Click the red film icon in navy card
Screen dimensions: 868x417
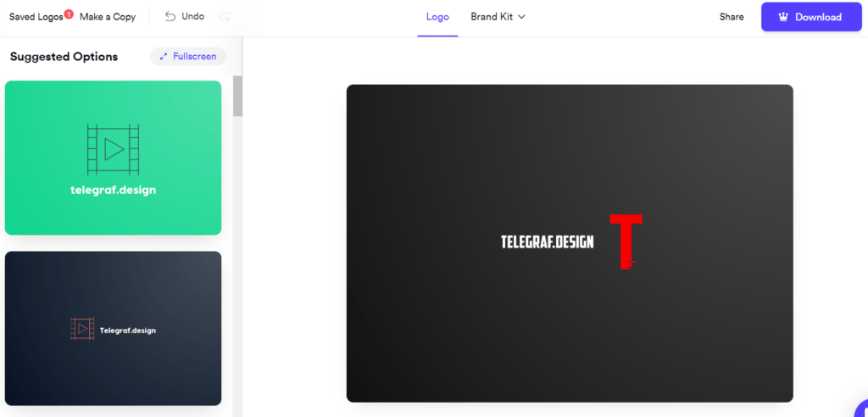click(82, 328)
